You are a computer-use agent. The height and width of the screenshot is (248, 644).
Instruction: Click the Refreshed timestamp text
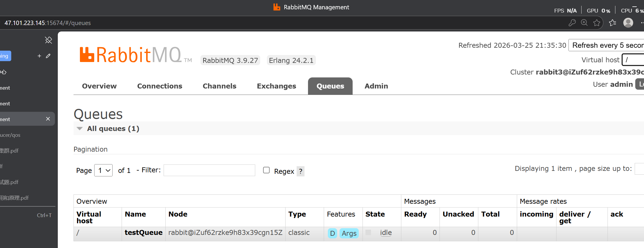(x=512, y=45)
